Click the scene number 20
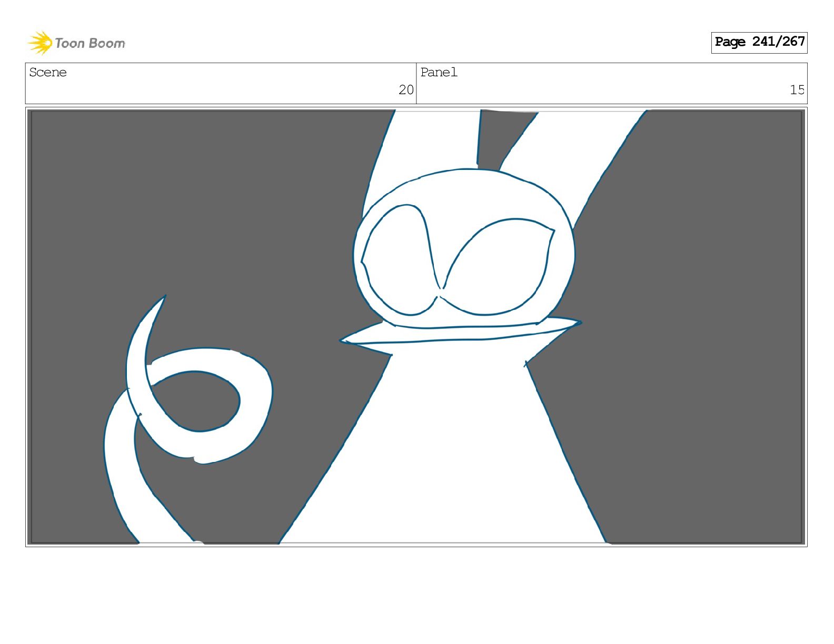Viewport: 834px width, 644px height. coord(406,90)
